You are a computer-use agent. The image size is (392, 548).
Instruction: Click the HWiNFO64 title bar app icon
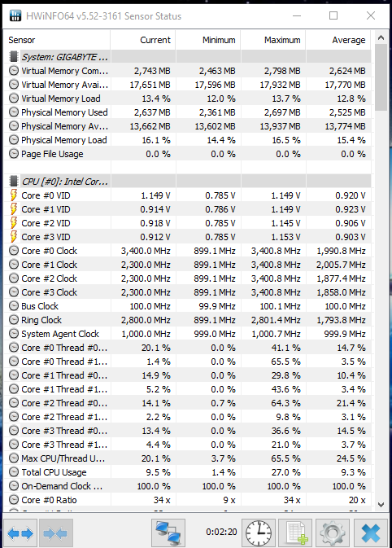click(15, 15)
